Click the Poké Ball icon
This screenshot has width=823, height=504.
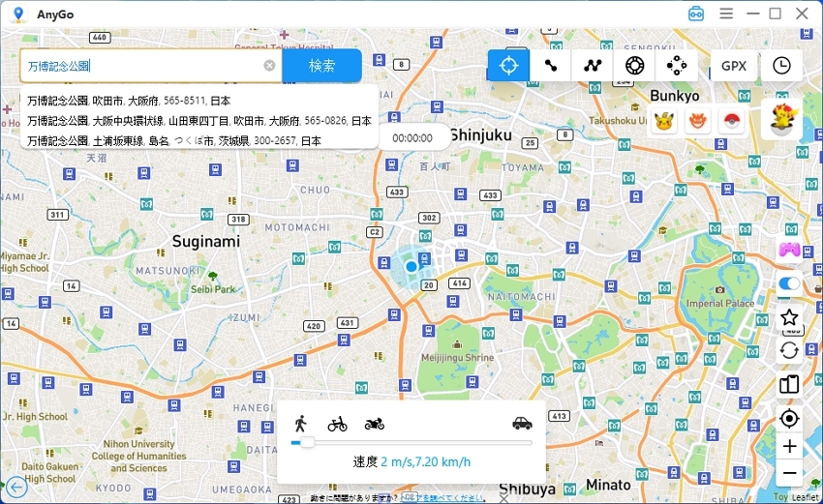pyautogui.click(x=731, y=121)
